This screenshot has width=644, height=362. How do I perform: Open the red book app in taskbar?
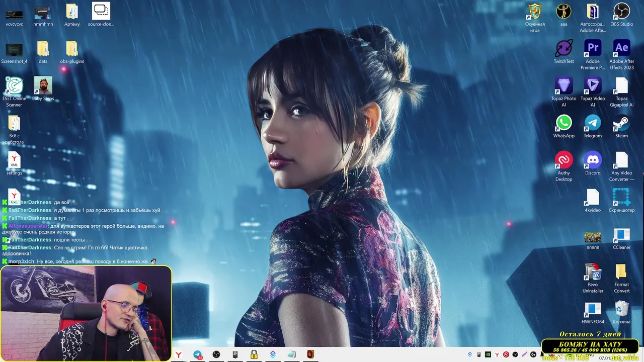click(310, 354)
